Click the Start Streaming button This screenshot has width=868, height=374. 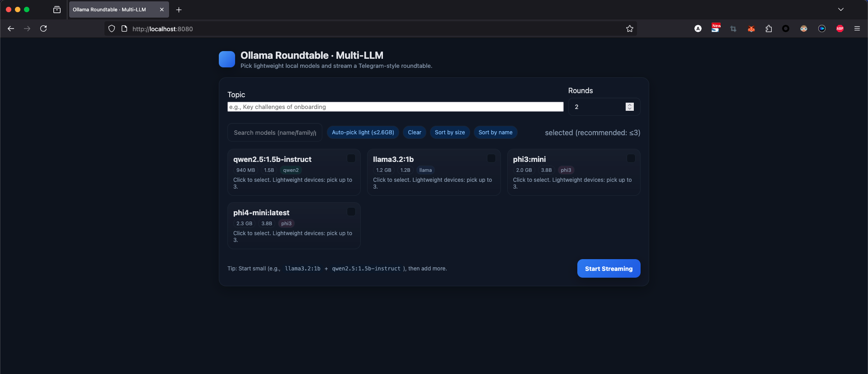pyautogui.click(x=609, y=269)
